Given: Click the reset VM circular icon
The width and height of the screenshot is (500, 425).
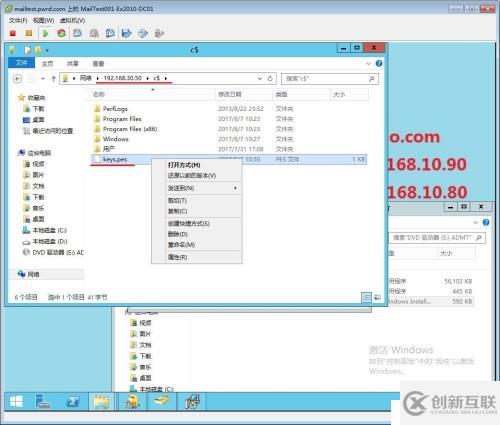Looking at the screenshot, I should (61, 33).
